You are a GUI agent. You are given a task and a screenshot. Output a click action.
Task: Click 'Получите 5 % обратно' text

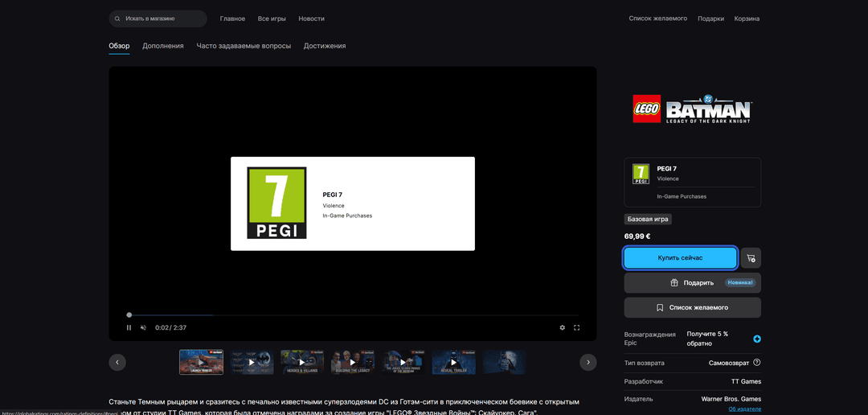point(707,339)
